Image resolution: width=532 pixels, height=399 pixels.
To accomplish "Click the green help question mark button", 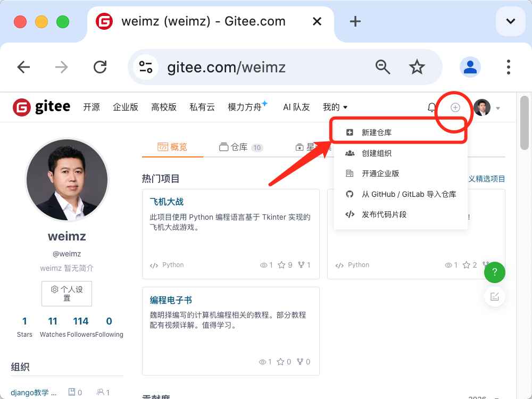I will pos(494,272).
